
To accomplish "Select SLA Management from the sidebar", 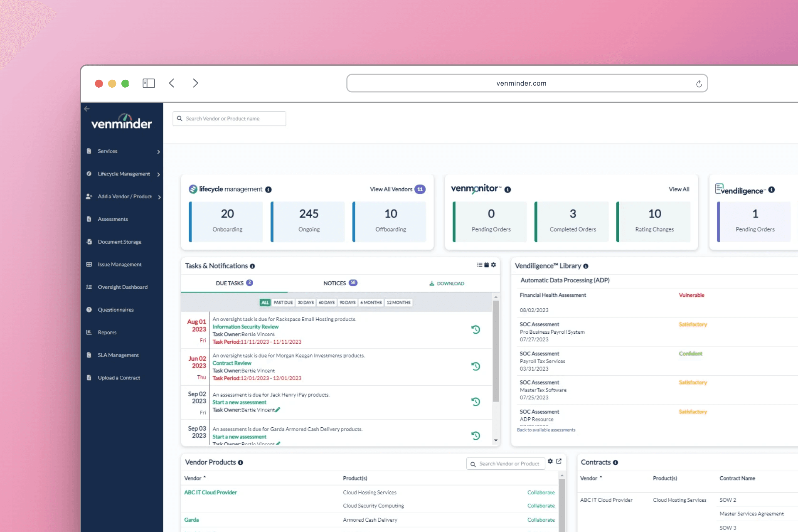I will click(118, 355).
